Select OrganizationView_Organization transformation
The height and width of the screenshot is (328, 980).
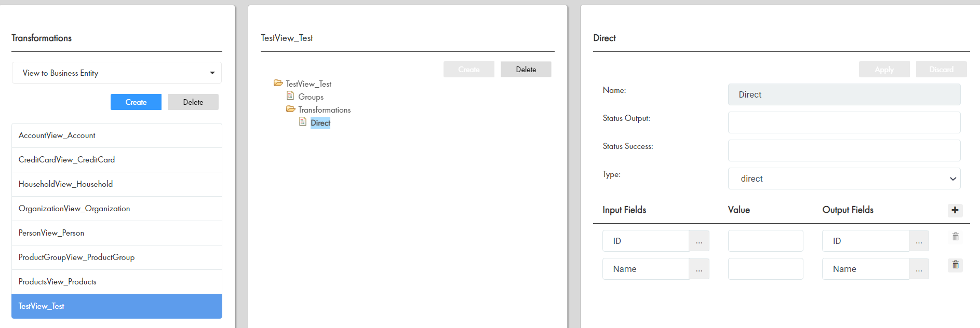point(117,209)
